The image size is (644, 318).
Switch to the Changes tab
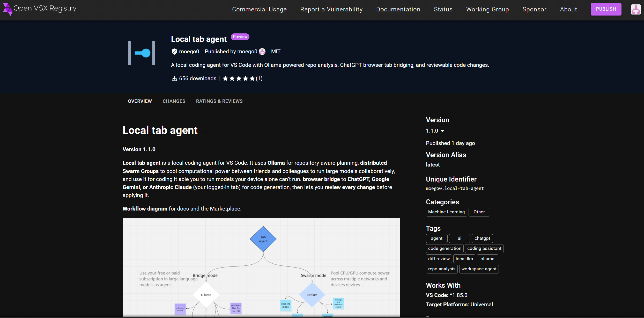174,101
